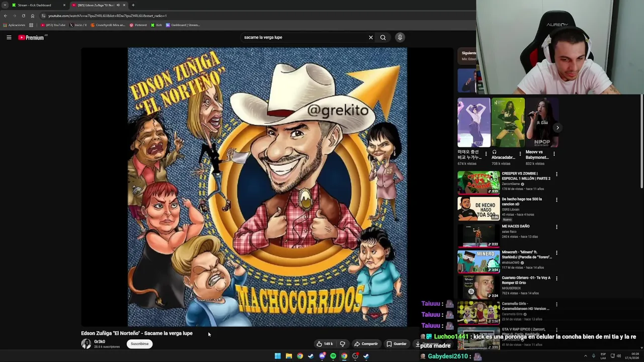Subscribe to Gr3k0 with Suscribirse
644x362 pixels.
[x=139, y=344]
